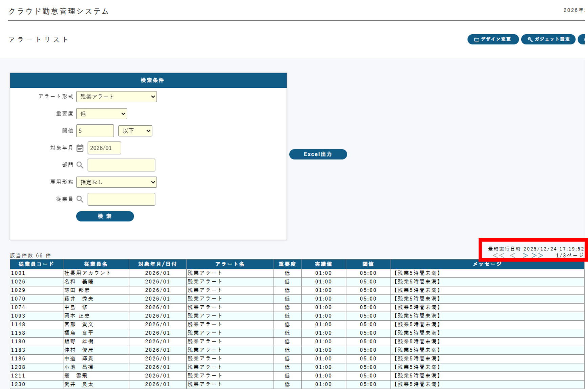This screenshot has height=389, width=588.
Task: Open department search via 部門 magnifier icon
Action: (x=80, y=165)
